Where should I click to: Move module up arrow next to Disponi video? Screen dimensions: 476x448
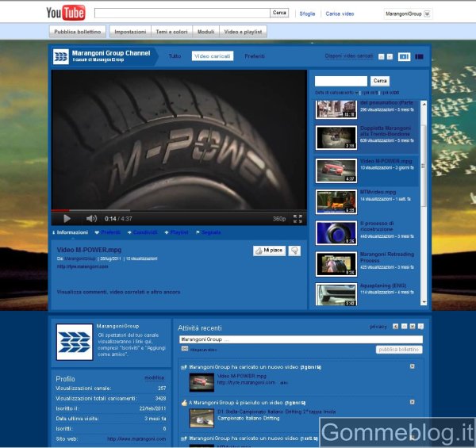pyautogui.click(x=382, y=57)
